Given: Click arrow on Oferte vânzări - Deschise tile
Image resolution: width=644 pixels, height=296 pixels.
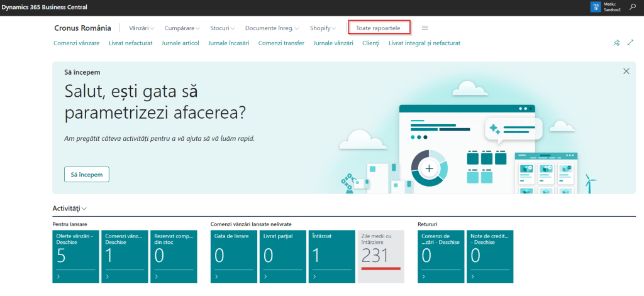Looking at the screenshot, I should pyautogui.click(x=58, y=277).
